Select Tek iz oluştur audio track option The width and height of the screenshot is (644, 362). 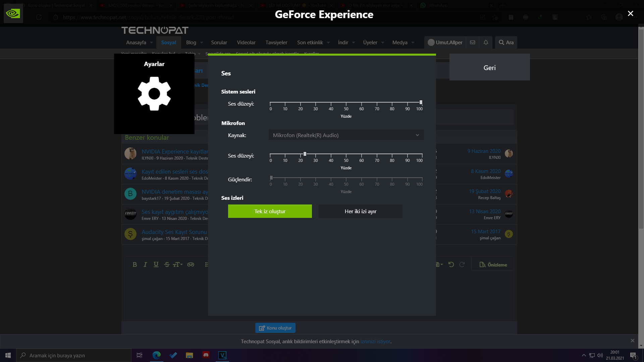coord(270,211)
